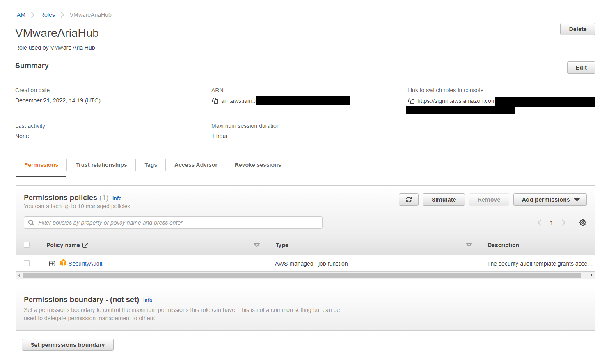Open the Add permissions dropdown

coord(550,200)
